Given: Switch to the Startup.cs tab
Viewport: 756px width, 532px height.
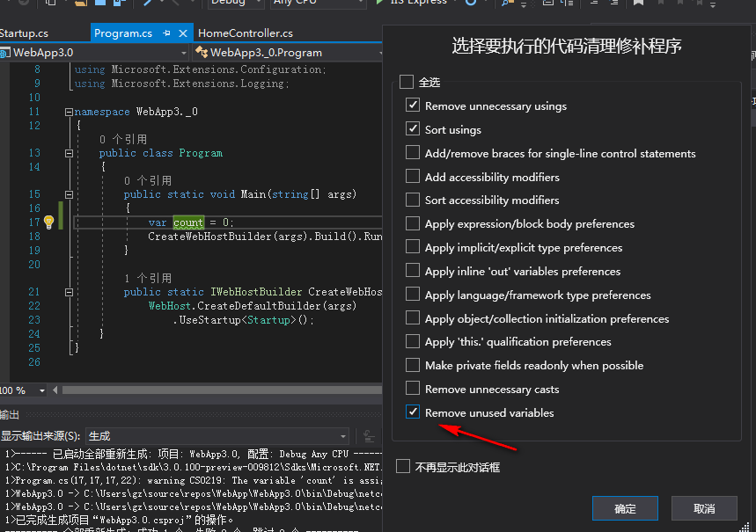Looking at the screenshot, I should click(24, 33).
